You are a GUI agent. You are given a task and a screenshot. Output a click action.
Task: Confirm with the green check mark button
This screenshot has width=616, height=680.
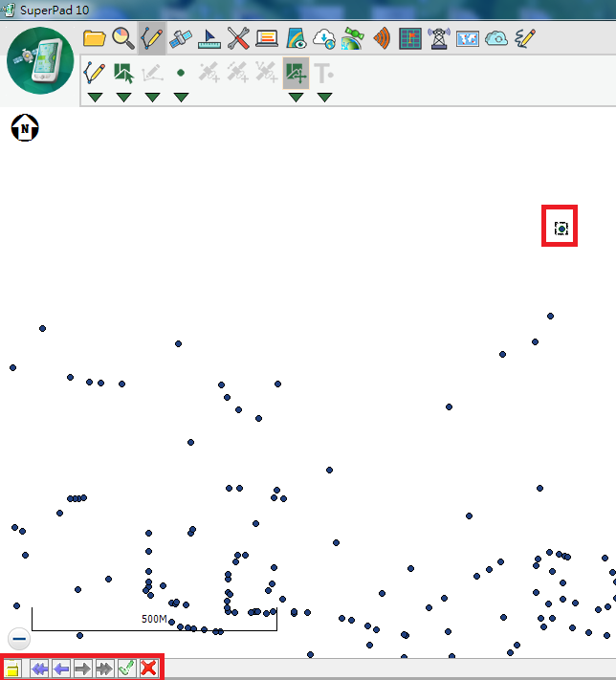coord(126,669)
